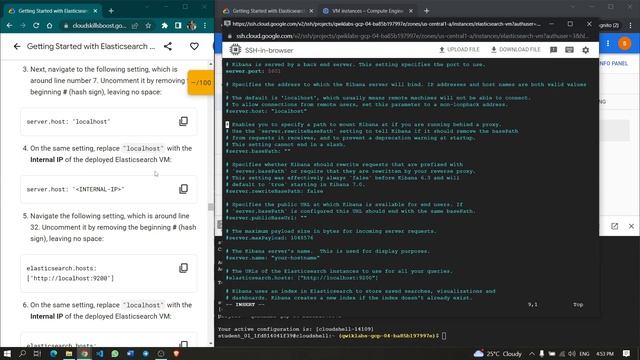Click the #server.host: "localhost" line in terminal
640x360 pixels.
(267, 111)
